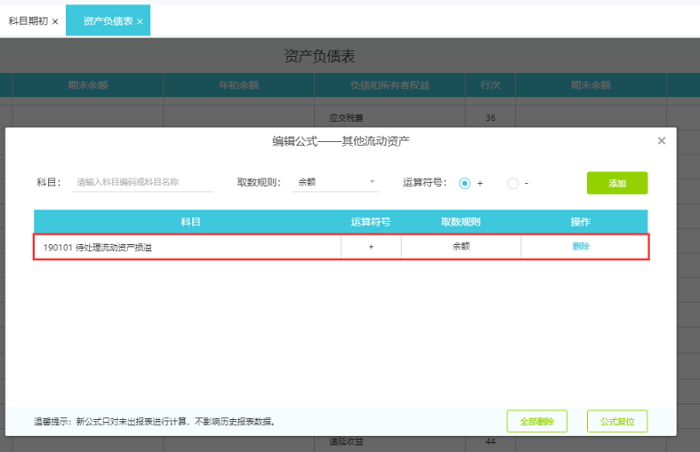Click the 操作 column header
Viewport: 700px width, 452px height.
(580, 222)
